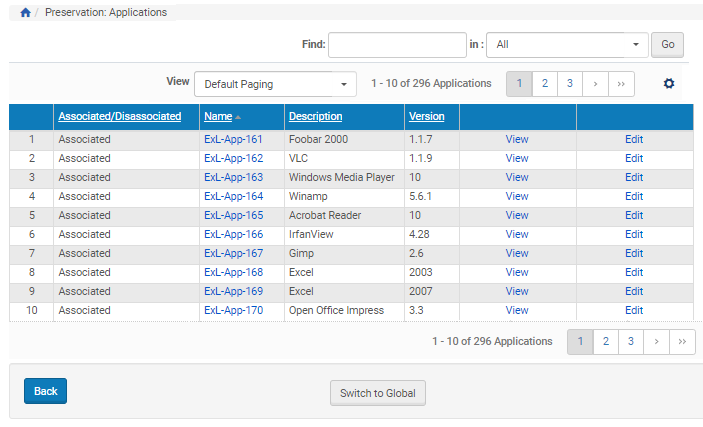Sort by the Name column header
703x427 pixels.
click(218, 117)
